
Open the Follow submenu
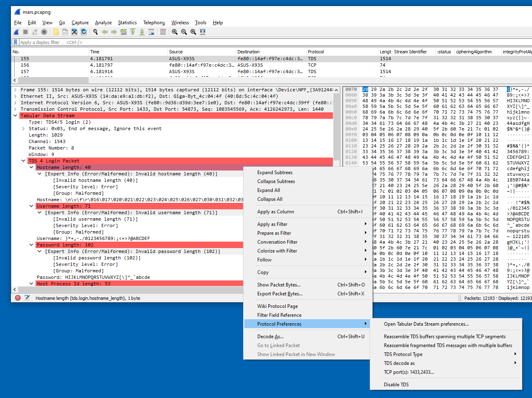click(x=307, y=260)
